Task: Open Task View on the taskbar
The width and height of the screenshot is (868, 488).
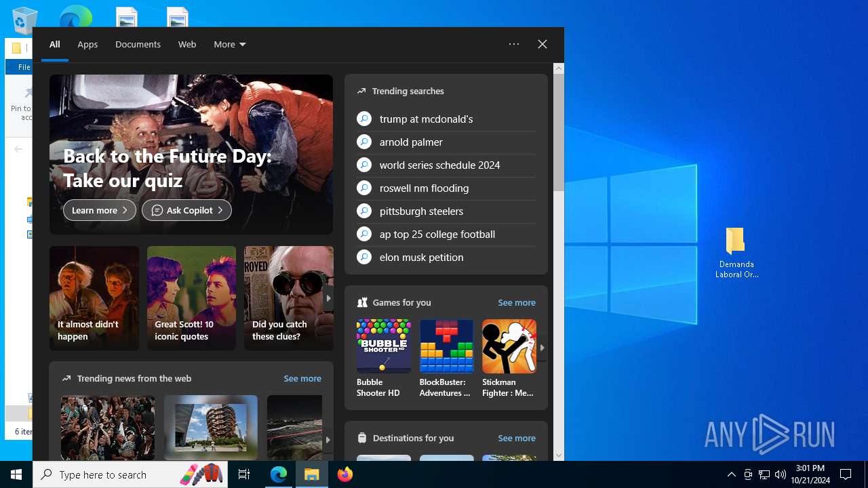Action: [244, 474]
